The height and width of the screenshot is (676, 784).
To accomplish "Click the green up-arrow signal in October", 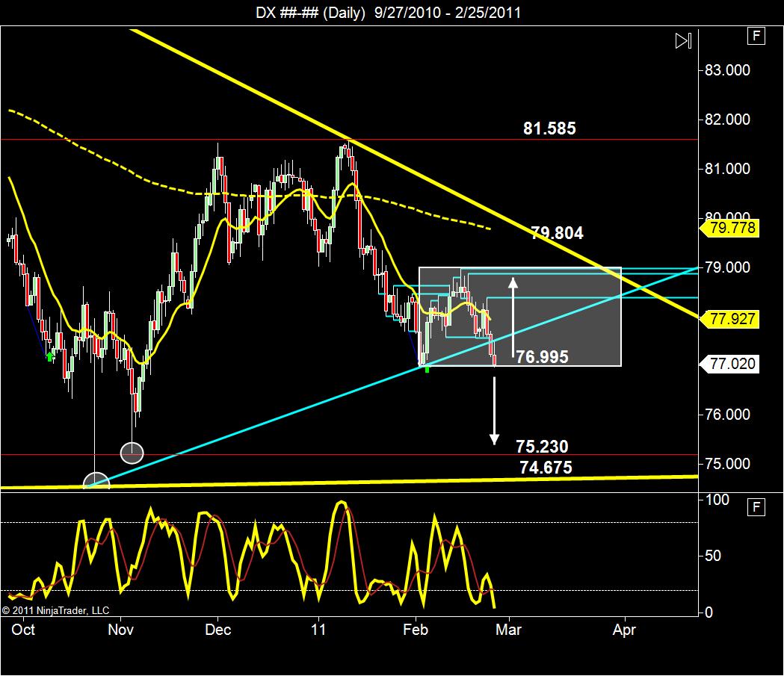I will point(49,356).
